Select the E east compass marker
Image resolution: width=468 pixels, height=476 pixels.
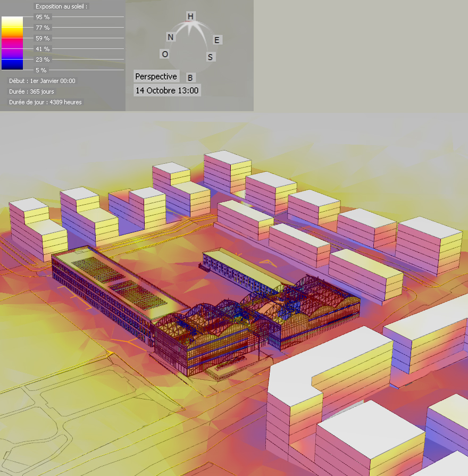(x=216, y=40)
